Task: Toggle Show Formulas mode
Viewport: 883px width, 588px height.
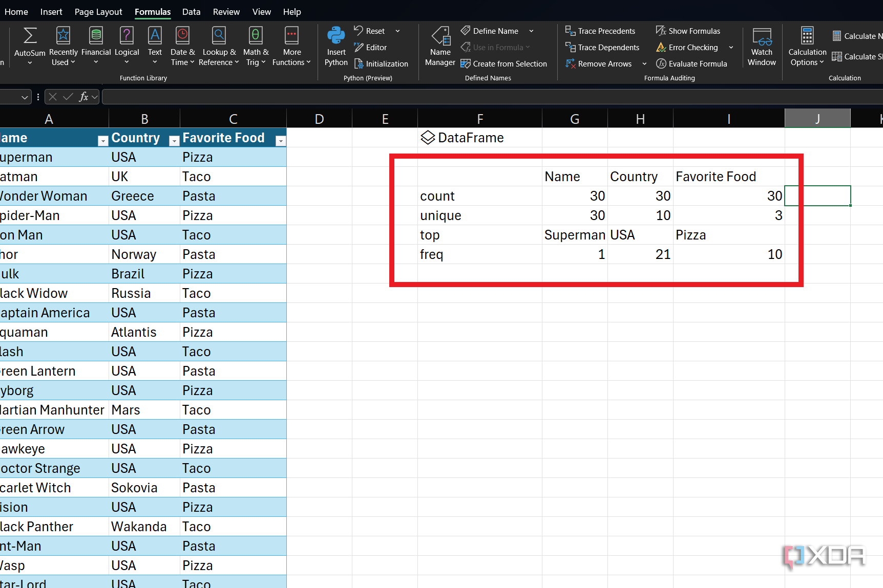Action: (x=688, y=31)
